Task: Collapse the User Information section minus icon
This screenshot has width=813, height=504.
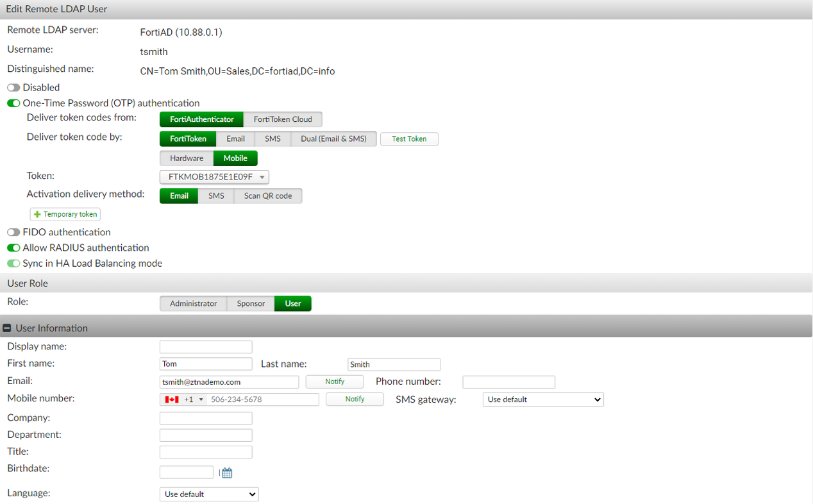Action: [x=7, y=328]
